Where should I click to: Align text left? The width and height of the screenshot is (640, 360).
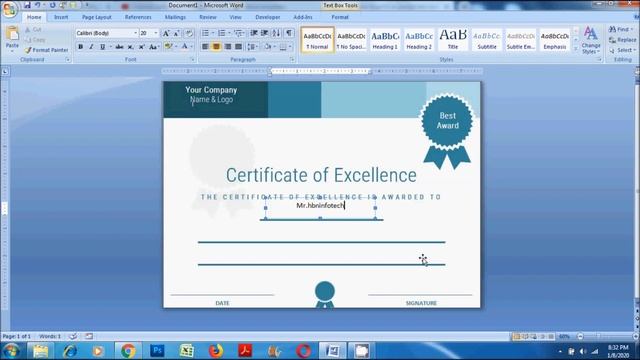(x=205, y=47)
